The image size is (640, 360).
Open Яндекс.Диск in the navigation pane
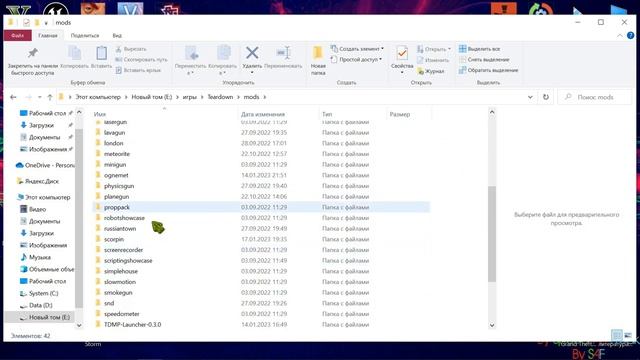point(38,181)
